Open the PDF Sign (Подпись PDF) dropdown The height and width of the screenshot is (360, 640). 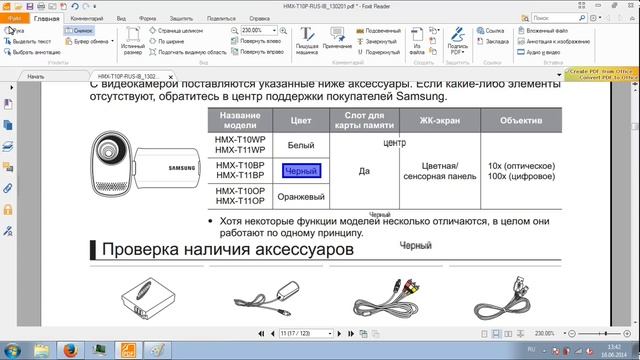(x=458, y=41)
